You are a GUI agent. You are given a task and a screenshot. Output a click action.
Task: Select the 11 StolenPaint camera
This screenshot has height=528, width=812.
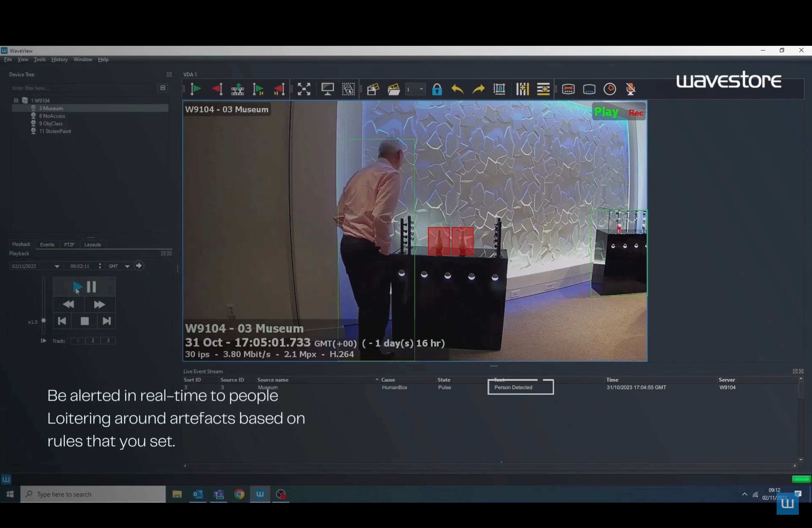55,131
